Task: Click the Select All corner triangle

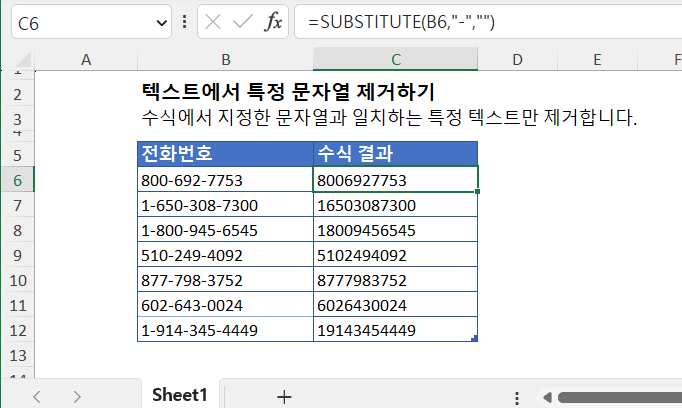Action: click(22, 60)
